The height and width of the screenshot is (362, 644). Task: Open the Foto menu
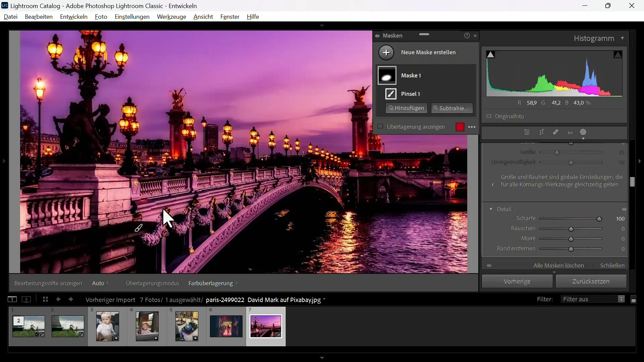click(x=101, y=17)
